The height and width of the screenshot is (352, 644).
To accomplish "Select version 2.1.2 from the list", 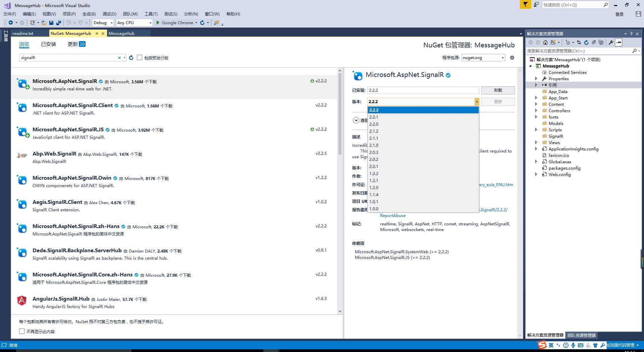I will pyautogui.click(x=423, y=131).
